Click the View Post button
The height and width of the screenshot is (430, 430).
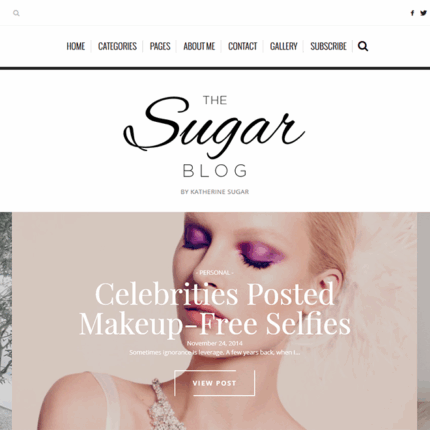click(x=214, y=383)
